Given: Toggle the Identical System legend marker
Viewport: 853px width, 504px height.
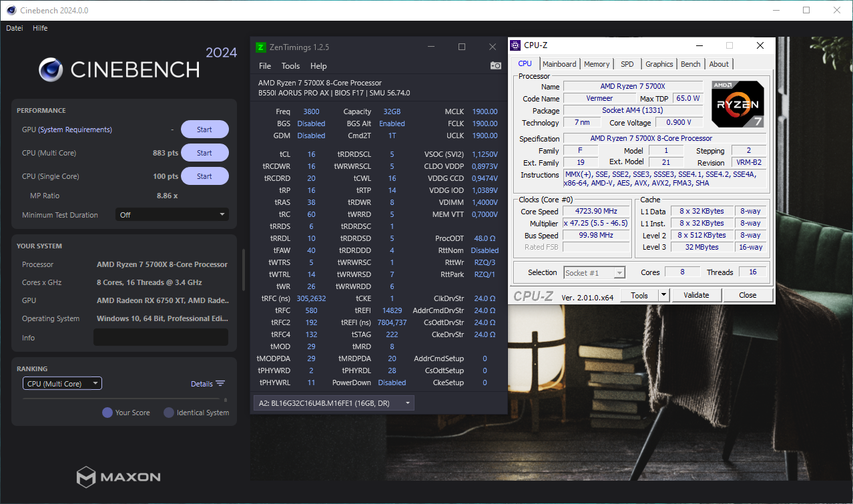Looking at the screenshot, I should pos(169,413).
